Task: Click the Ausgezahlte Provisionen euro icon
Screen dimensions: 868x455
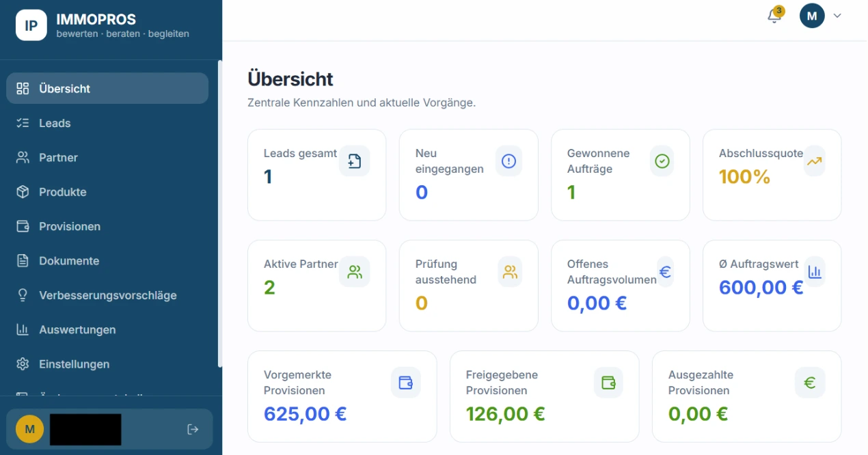Action: coord(810,383)
